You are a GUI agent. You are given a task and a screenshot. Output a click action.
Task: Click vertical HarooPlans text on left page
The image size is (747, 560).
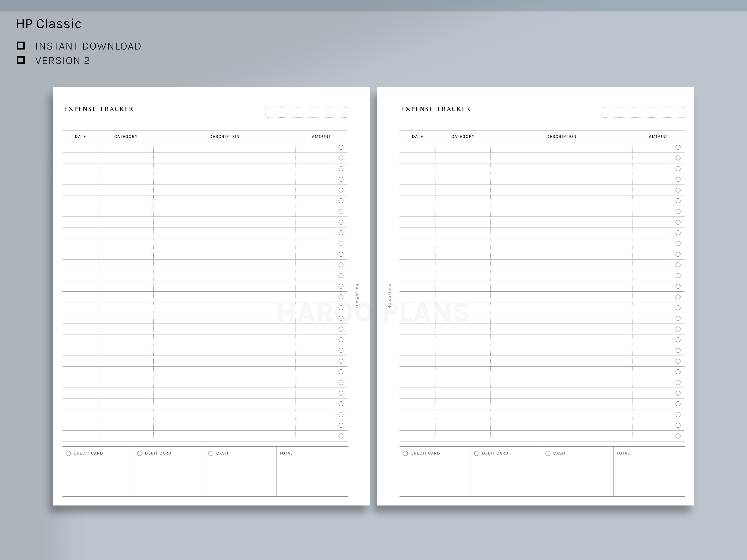357,296
